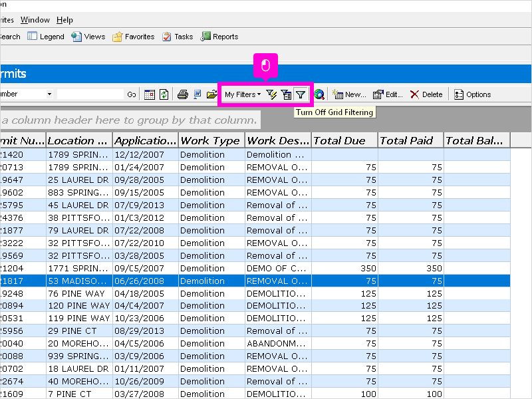Open Reports from the toolbar
Viewport: 532px width, 399px height.
219,37
